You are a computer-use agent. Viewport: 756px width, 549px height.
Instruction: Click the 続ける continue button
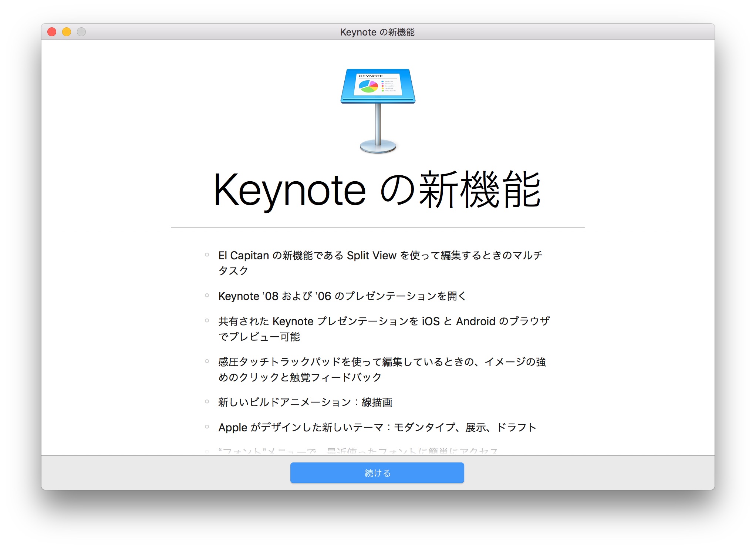pos(377,473)
